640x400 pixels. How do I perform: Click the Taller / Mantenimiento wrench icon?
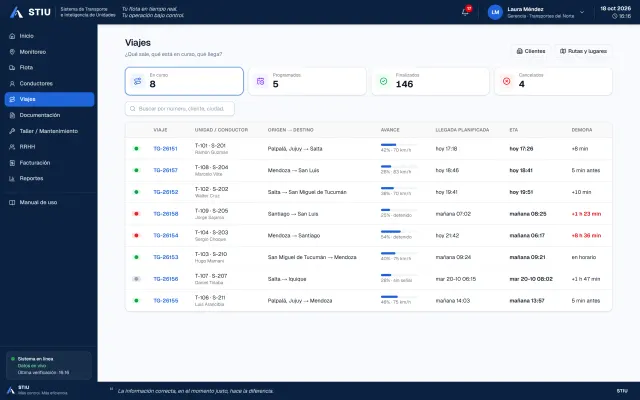click(x=12, y=131)
